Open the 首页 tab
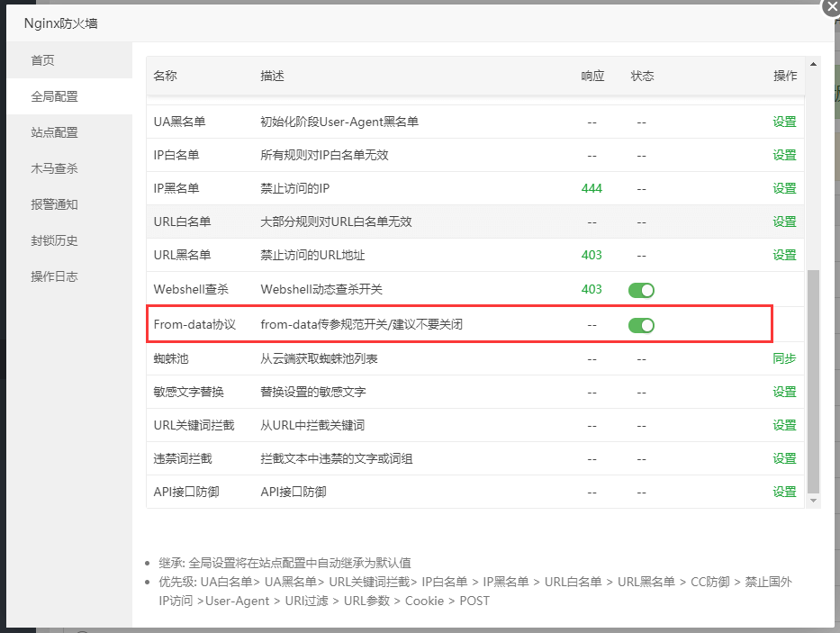This screenshot has width=840, height=633. coord(69,60)
